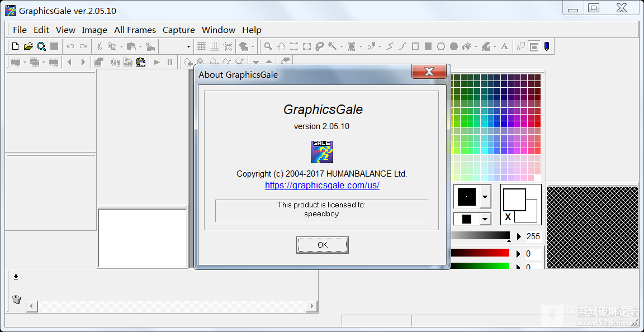This screenshot has height=332, width=644.
Task: Toggle the preview window button beside the blue pen
Action: 534,46
